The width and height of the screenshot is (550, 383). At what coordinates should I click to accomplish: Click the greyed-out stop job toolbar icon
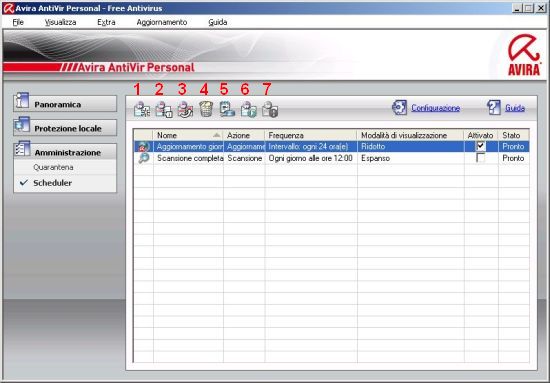click(x=270, y=109)
